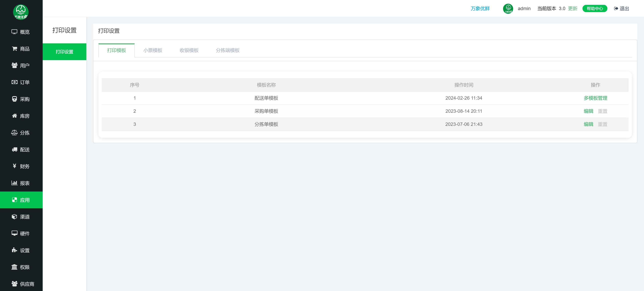Open 多模板管理 for 配送单模板
The width and height of the screenshot is (644, 291).
pyautogui.click(x=595, y=98)
